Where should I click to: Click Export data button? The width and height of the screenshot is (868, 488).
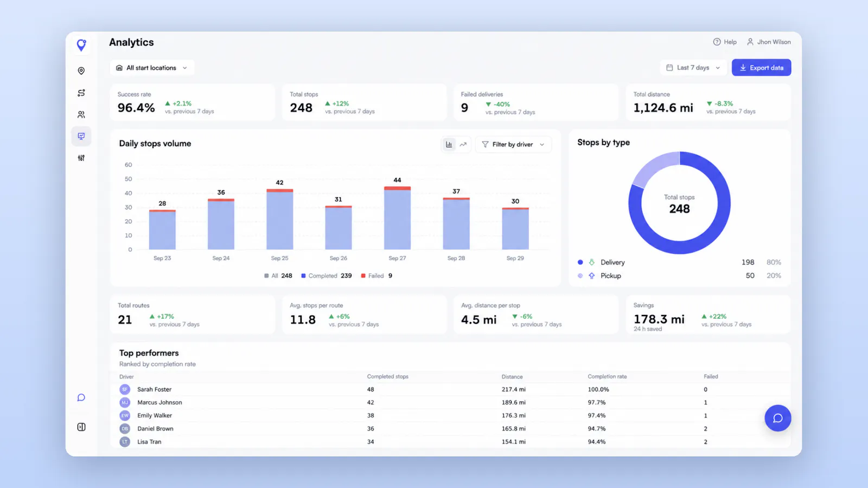point(761,68)
